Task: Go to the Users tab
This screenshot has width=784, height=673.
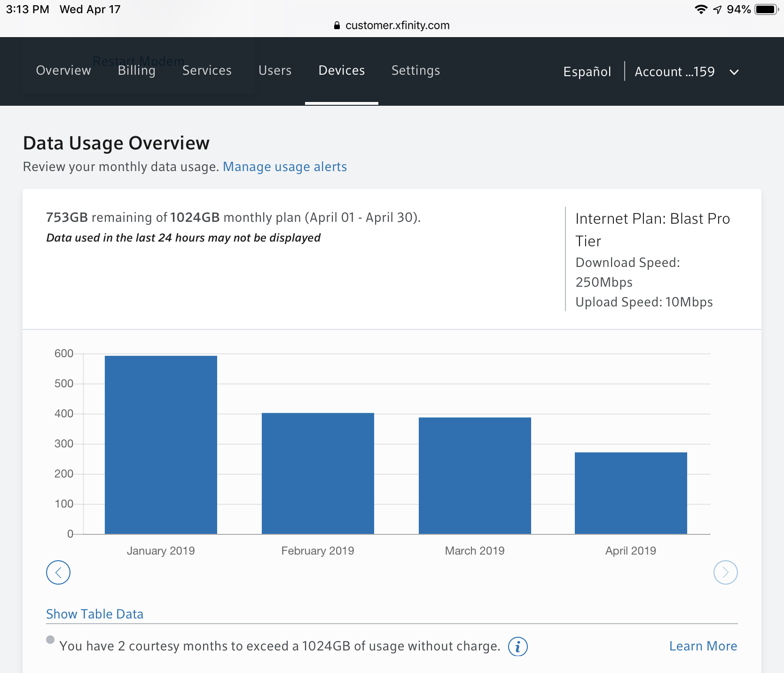Action: pyautogui.click(x=275, y=70)
